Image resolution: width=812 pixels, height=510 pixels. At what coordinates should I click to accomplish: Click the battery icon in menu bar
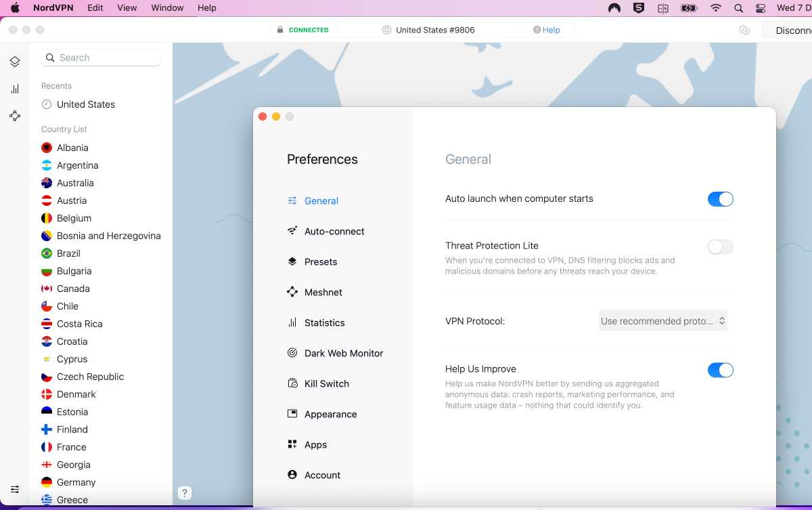(x=689, y=8)
